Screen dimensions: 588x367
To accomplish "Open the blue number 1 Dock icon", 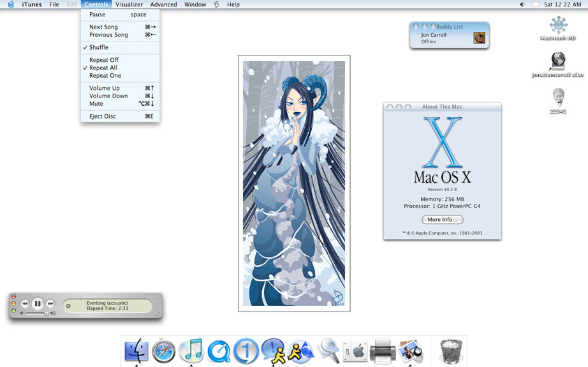I will (x=246, y=351).
